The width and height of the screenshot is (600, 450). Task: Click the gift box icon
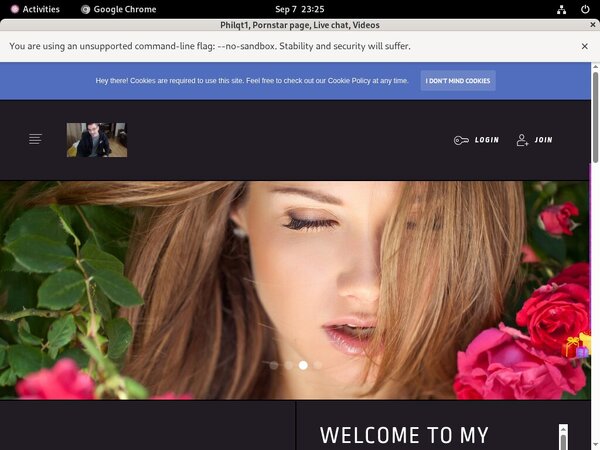pos(576,347)
